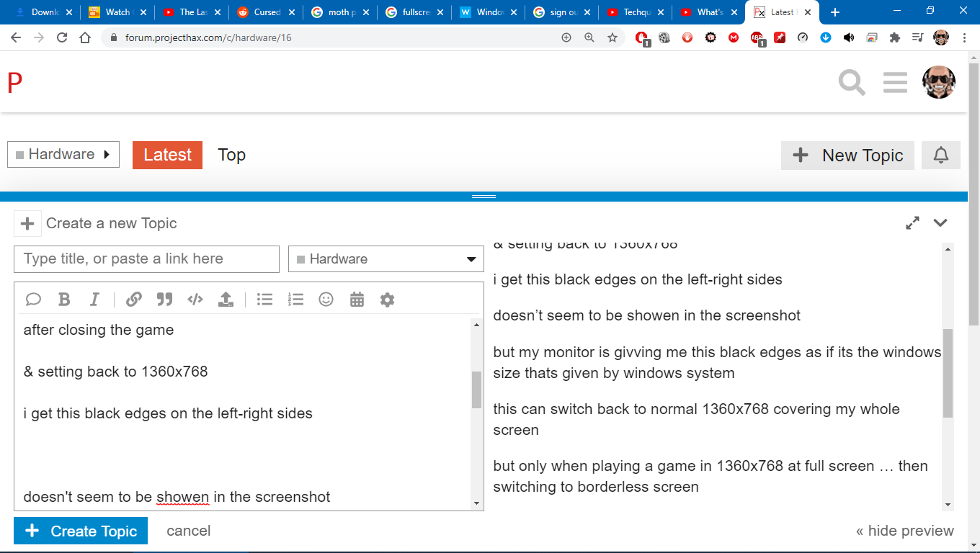Click the preformatted code icon
This screenshot has height=553, width=980.
(195, 300)
